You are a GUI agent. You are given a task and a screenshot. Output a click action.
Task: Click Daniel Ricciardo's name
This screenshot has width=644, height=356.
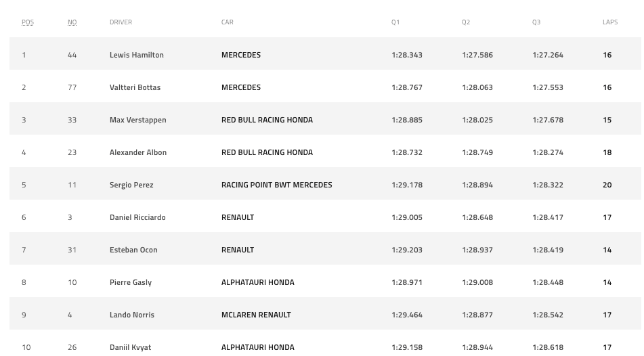click(137, 217)
